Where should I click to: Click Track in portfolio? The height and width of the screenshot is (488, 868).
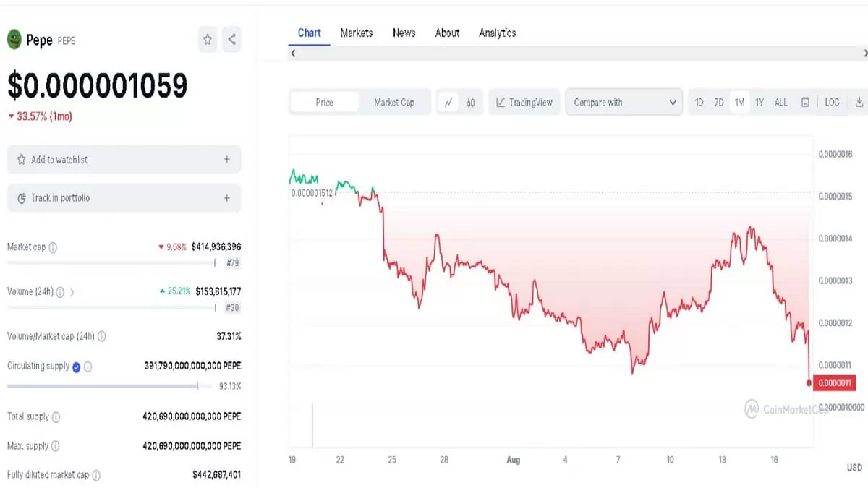[124, 197]
